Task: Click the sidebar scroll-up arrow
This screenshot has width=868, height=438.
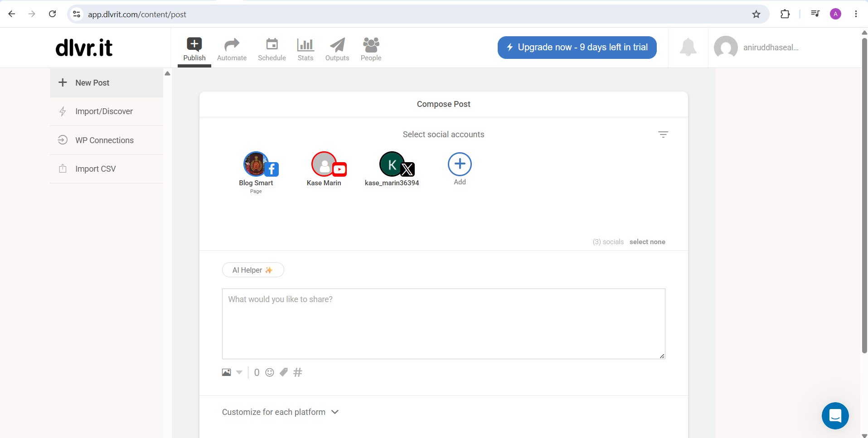Action: [167, 73]
